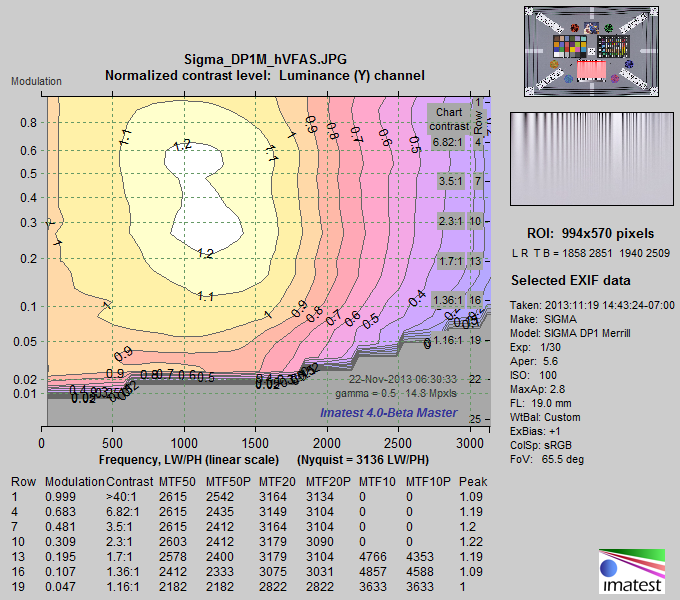This screenshot has width=680, height=600.
Task: Click MTF50 value 2603 in row 10
Action: coord(173,542)
